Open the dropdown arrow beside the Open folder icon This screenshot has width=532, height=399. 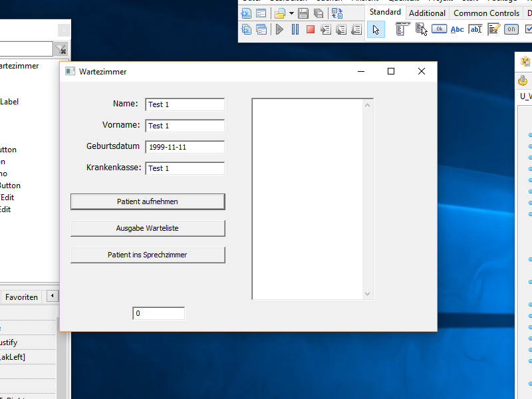291,13
